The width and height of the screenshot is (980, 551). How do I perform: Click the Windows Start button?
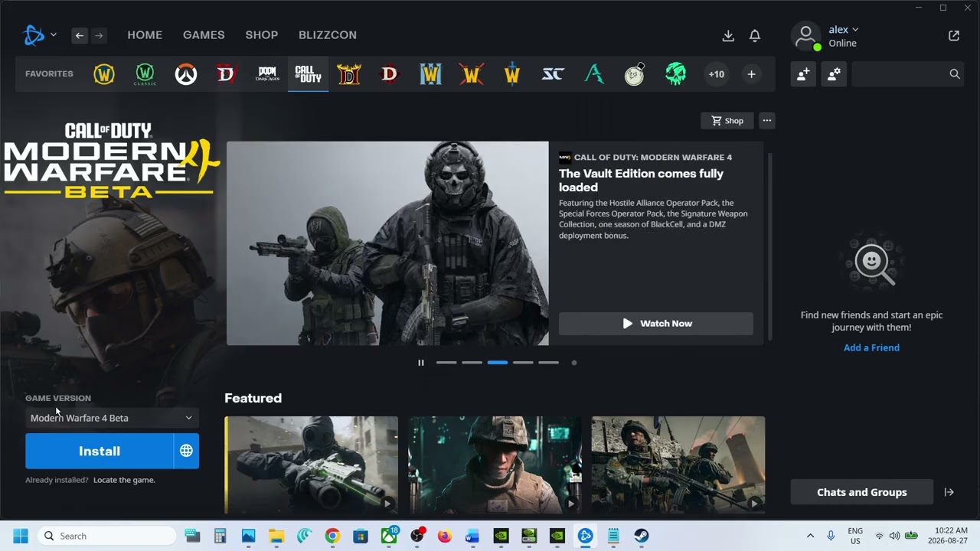point(21,536)
